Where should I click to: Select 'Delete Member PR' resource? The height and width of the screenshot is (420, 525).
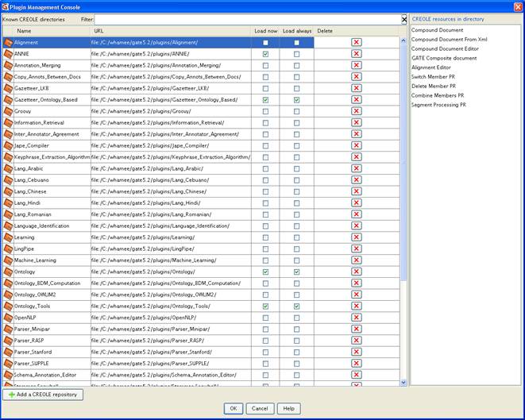pos(434,86)
